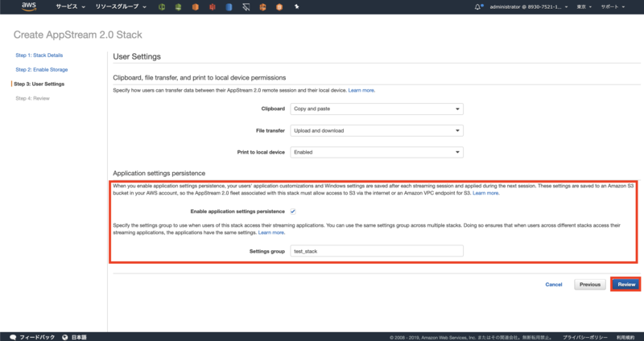644x341 pixels.
Task: Open the blue cylinder database shortcut icon
Action: [229, 7]
